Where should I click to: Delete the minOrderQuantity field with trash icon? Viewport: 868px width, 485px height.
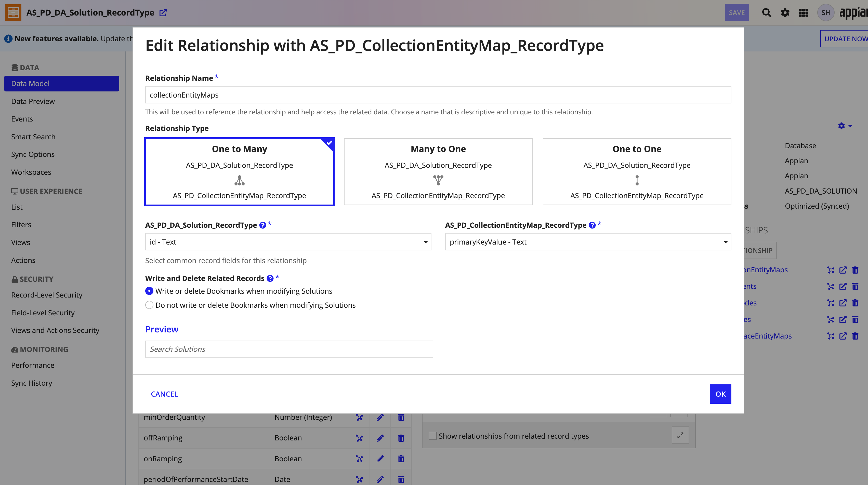[401, 417]
